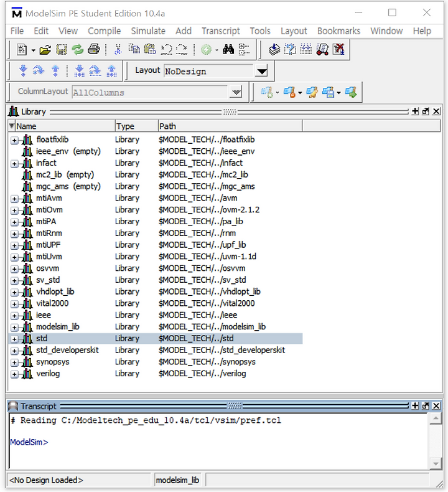Viewport: 448px width, 492px height.
Task: Click the Paste clipboard icon
Action: pyautogui.click(x=150, y=50)
